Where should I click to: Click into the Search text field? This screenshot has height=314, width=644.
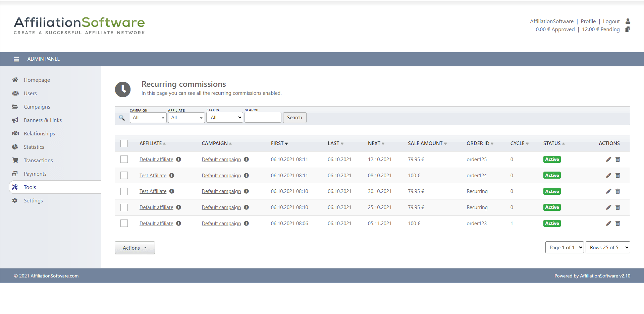point(263,118)
